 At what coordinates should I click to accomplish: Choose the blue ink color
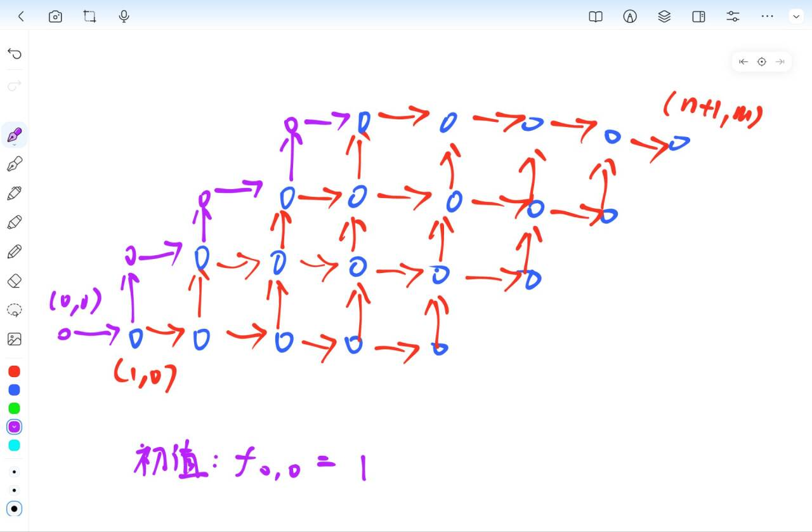[x=14, y=390]
